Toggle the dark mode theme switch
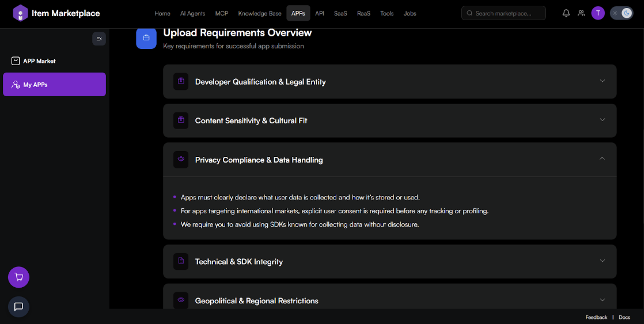Screen dimensions: 644x324 [622, 13]
